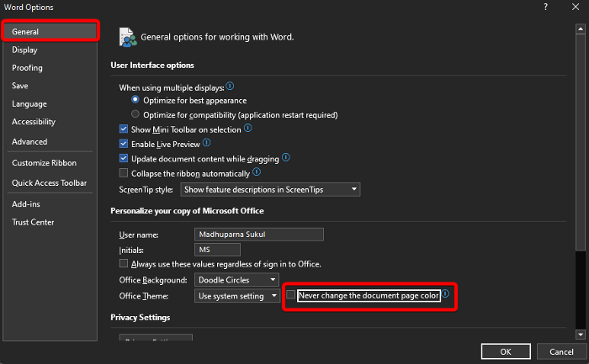The height and width of the screenshot is (364, 589).
Task: Open the Office Theme dropdown
Action: (x=237, y=296)
